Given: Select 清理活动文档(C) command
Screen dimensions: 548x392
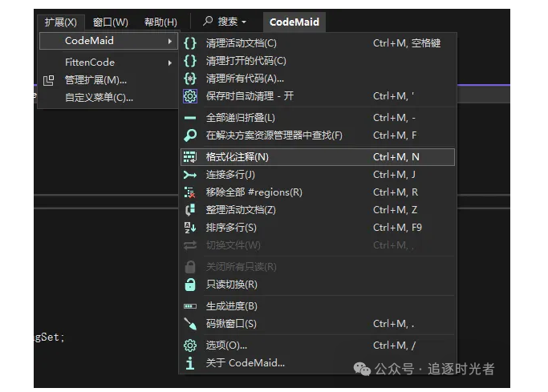Looking at the screenshot, I should point(318,43).
